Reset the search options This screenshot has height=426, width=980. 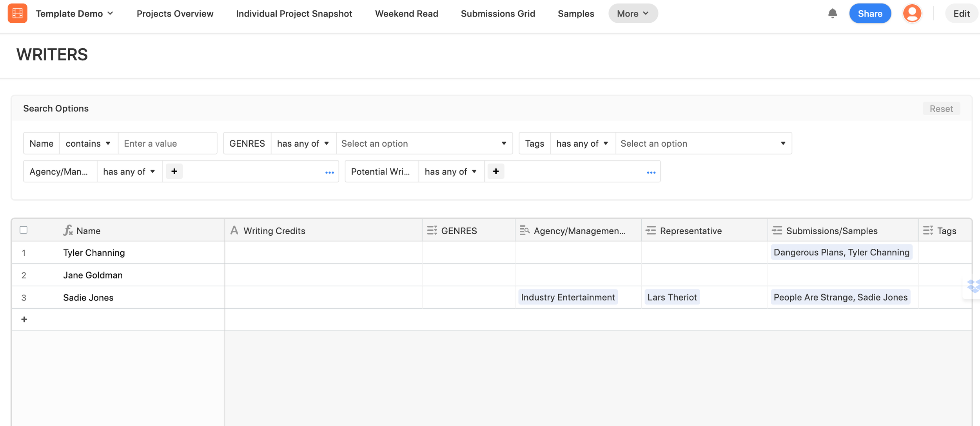click(x=941, y=109)
